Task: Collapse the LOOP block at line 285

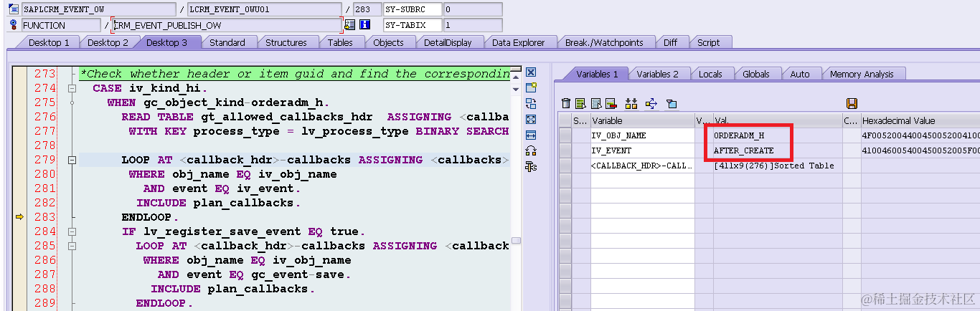Action: 71,246
